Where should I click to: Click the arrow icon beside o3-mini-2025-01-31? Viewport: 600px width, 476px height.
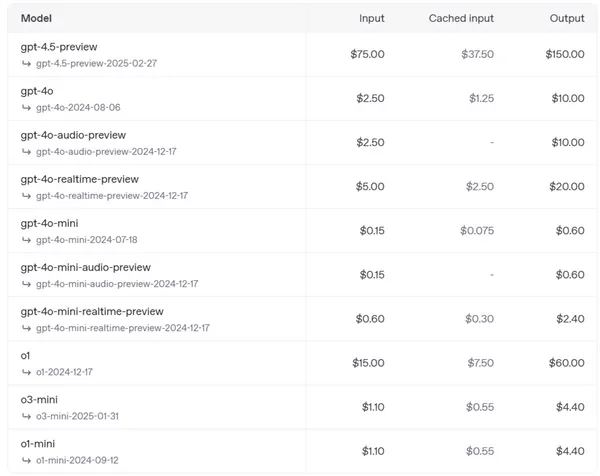(26, 416)
